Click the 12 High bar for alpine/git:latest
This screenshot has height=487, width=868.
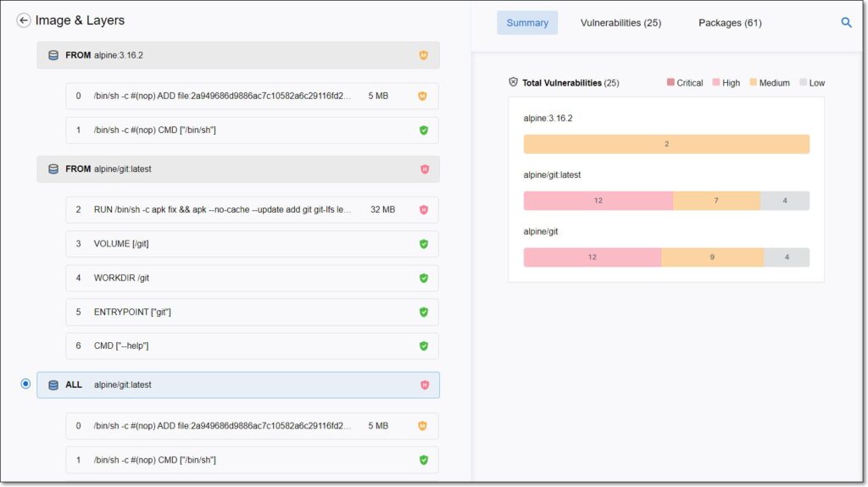tap(598, 201)
